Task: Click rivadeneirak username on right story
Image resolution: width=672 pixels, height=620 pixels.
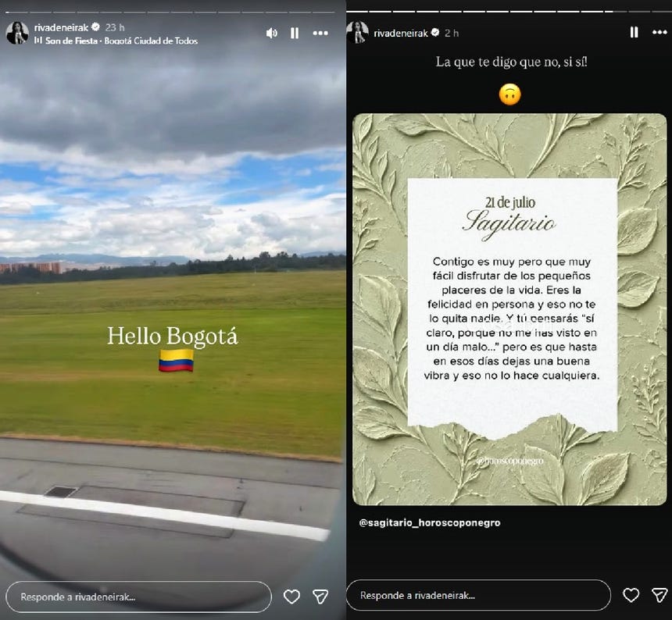Action: (x=401, y=33)
